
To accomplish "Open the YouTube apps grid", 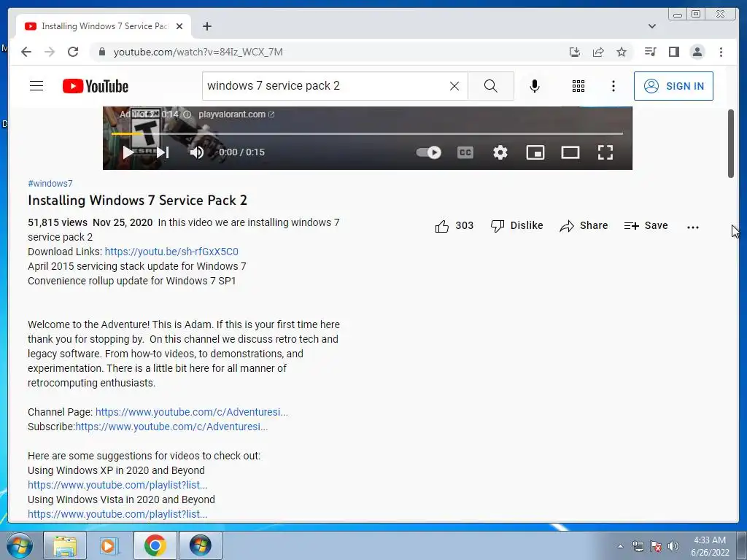I will (578, 86).
